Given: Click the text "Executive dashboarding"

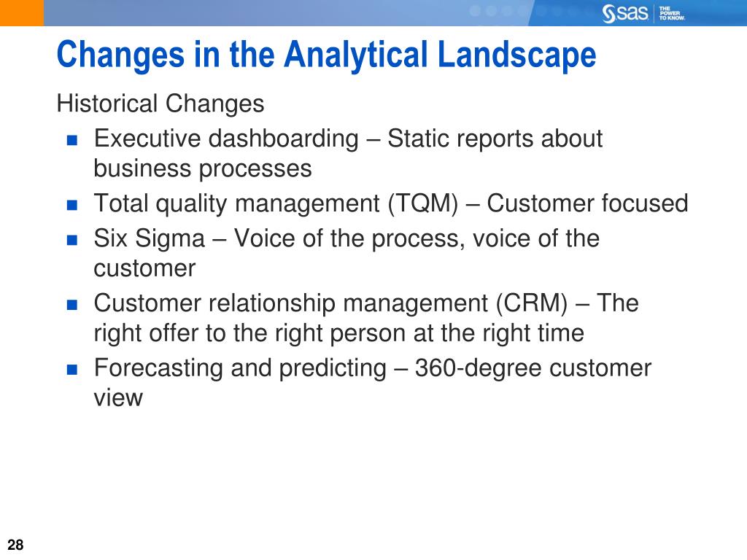Looking at the screenshot, I should point(226,139).
